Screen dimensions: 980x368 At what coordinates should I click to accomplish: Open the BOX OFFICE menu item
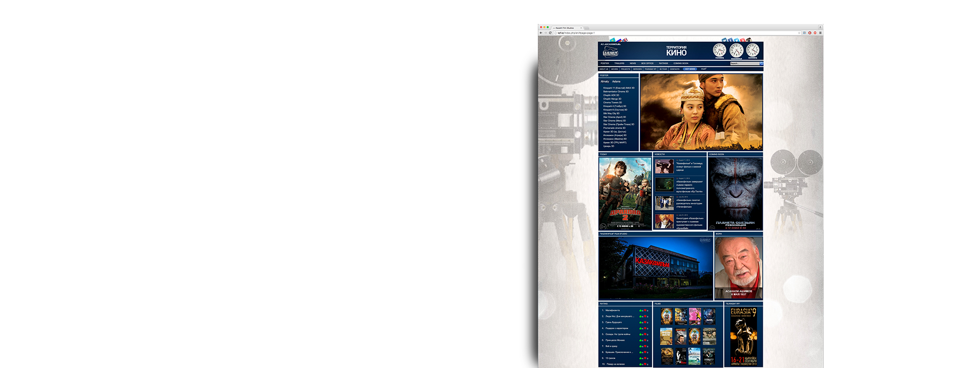[x=648, y=63]
